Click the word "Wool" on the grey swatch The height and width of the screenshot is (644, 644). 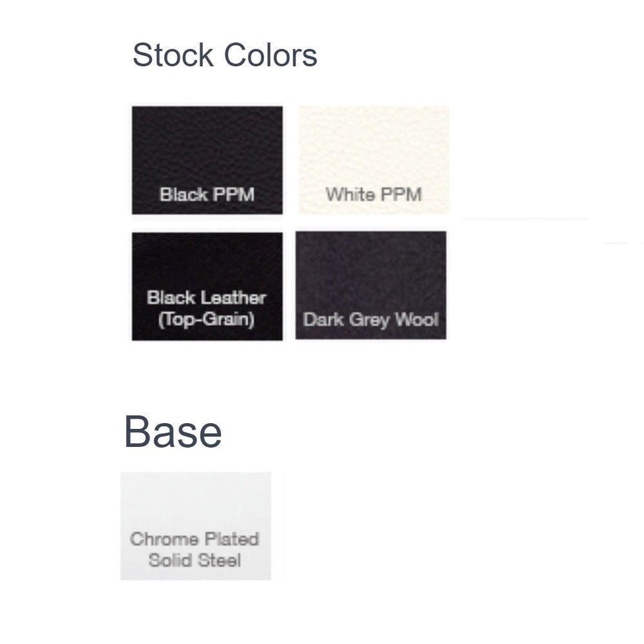click(x=416, y=319)
